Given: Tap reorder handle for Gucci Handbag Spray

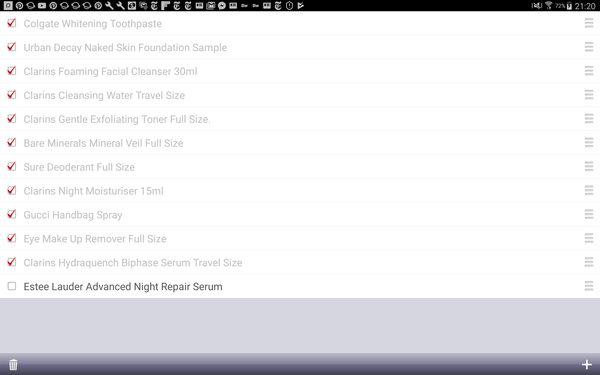Looking at the screenshot, I should pyautogui.click(x=589, y=214).
